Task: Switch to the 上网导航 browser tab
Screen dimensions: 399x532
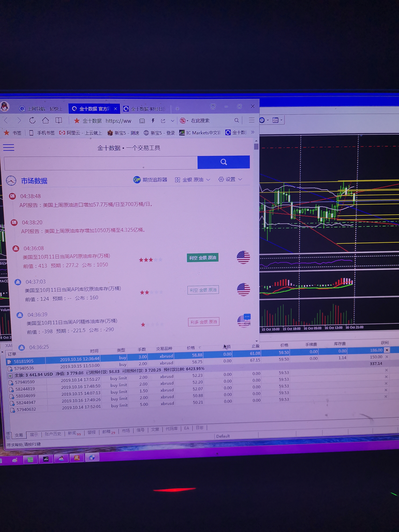Action: point(41,109)
